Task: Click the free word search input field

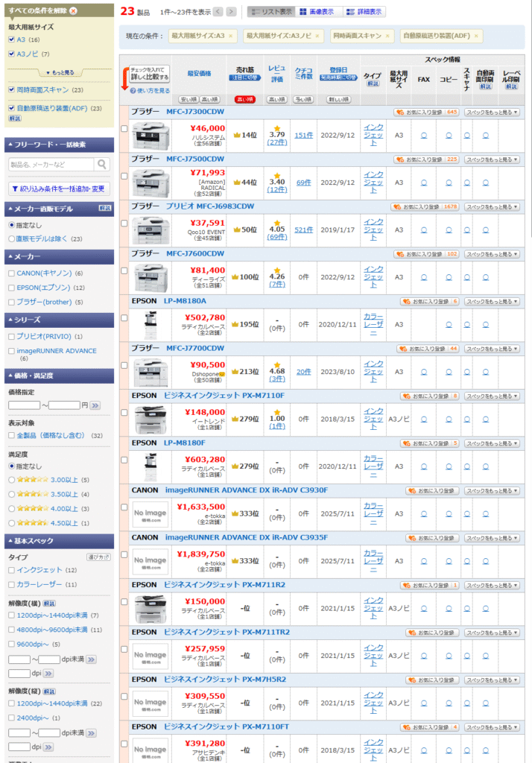Action: [x=51, y=165]
